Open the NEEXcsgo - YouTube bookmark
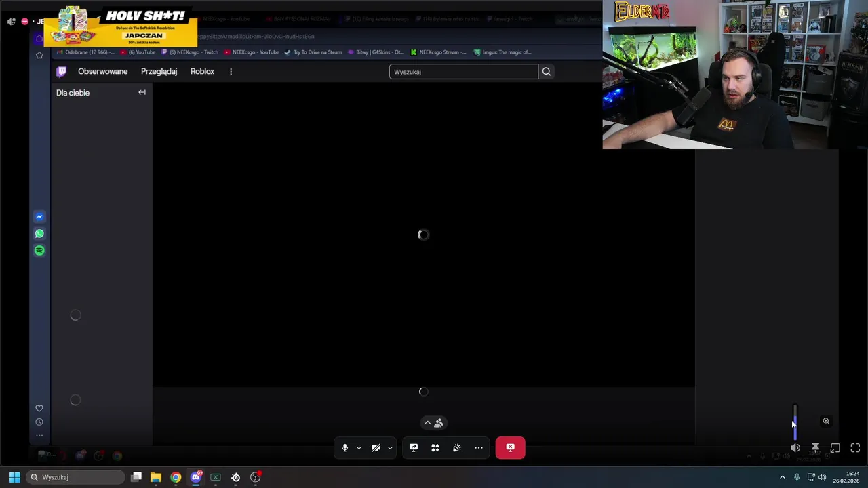Image resolution: width=868 pixels, height=488 pixels. tap(252, 52)
